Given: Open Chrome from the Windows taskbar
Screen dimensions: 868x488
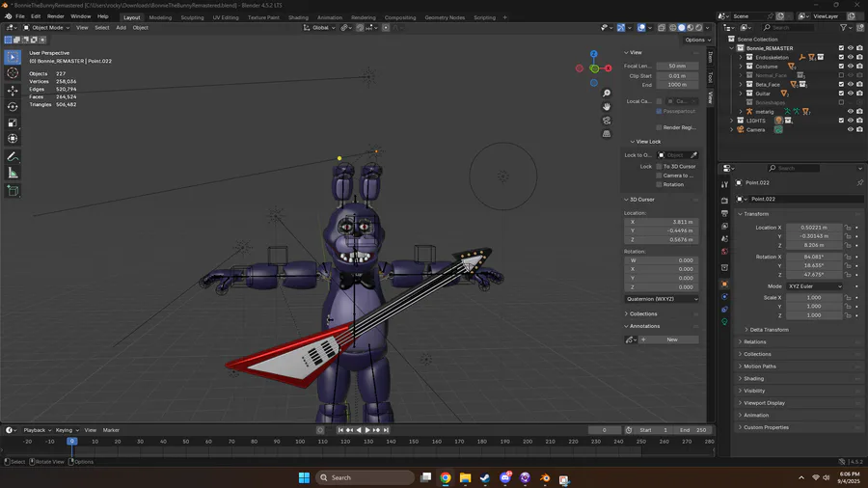Looking at the screenshot, I should point(446,478).
